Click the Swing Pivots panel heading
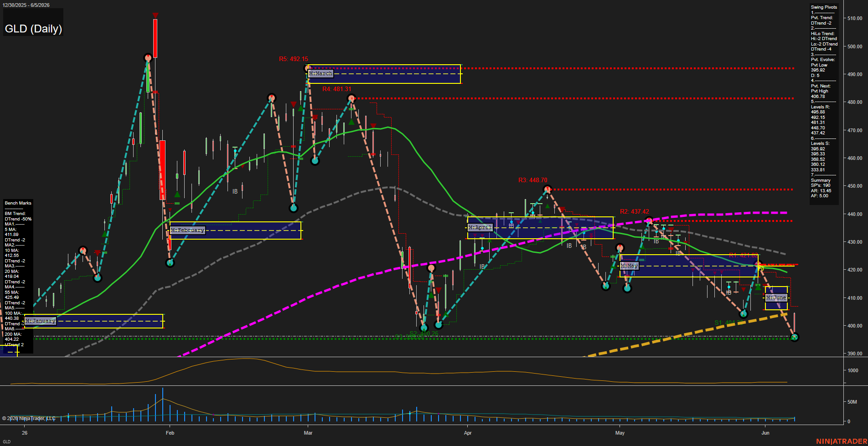Screen dimensions: 868x446 tap(824, 7)
